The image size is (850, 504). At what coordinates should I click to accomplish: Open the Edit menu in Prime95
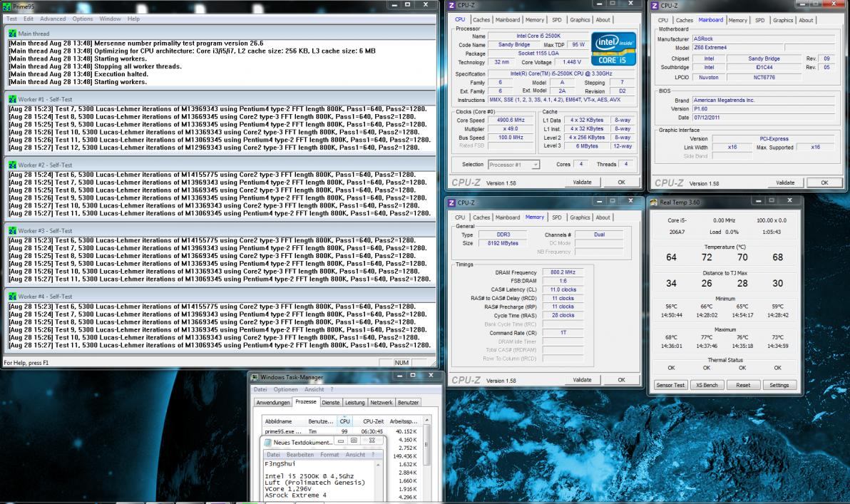tap(29, 19)
